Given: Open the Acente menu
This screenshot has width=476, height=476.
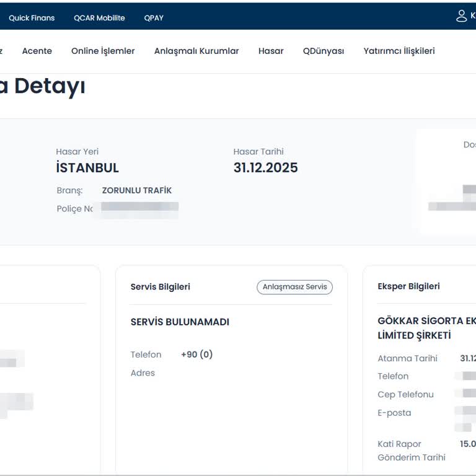Looking at the screenshot, I should point(37,51).
